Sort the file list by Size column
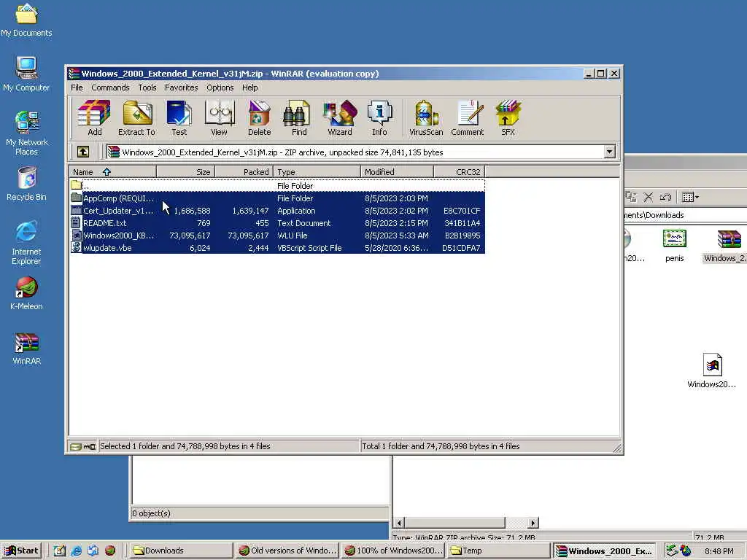This screenshot has width=747, height=560. 186,172
